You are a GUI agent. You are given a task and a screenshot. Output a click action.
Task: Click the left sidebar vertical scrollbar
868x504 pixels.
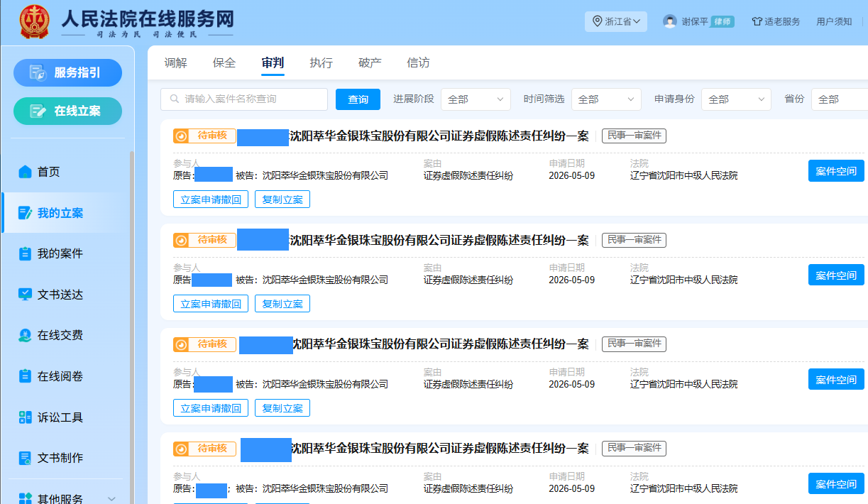point(131,327)
